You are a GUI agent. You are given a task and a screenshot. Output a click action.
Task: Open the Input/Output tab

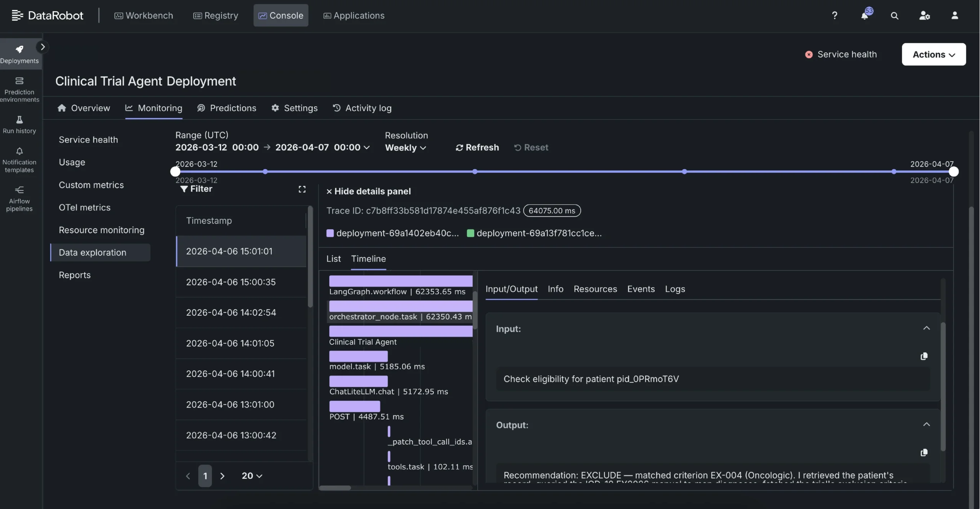(511, 289)
